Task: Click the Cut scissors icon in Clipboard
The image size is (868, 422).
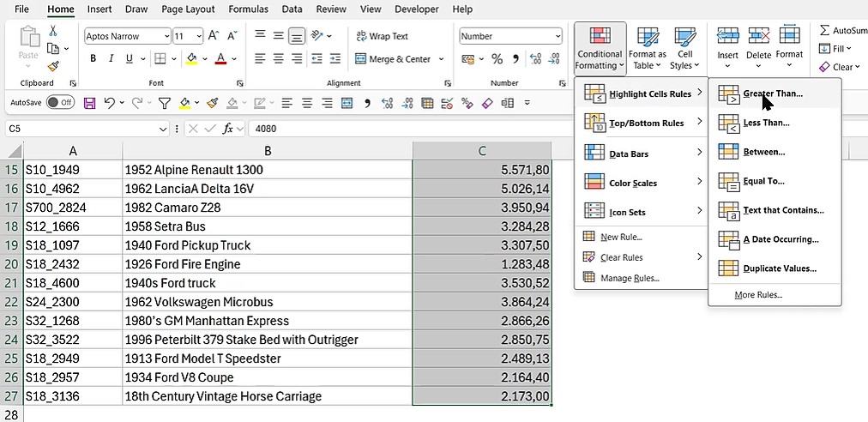Action: (x=53, y=31)
